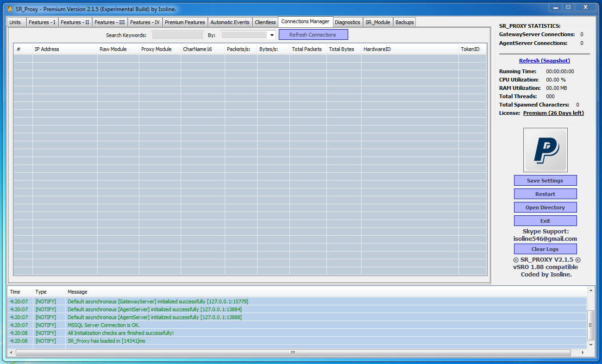The width and height of the screenshot is (602, 364).
Task: Sort by Packets/s: column header
Action: coord(241,49)
